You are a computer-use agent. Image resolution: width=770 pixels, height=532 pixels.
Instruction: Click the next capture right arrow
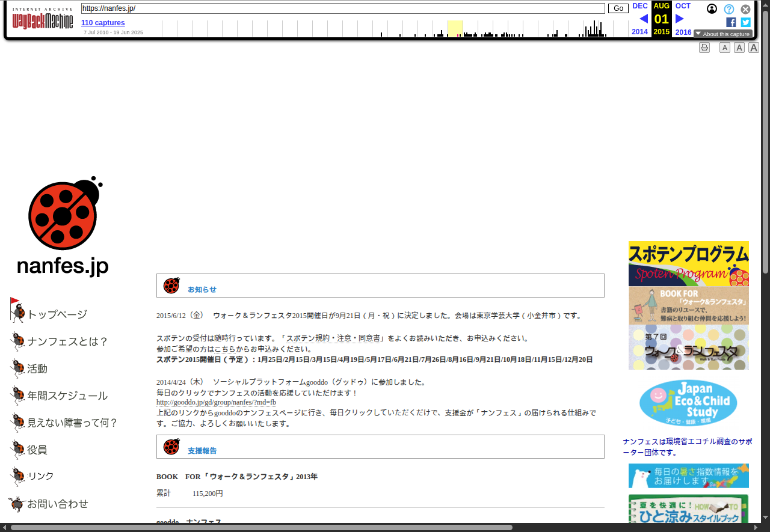[x=679, y=19]
